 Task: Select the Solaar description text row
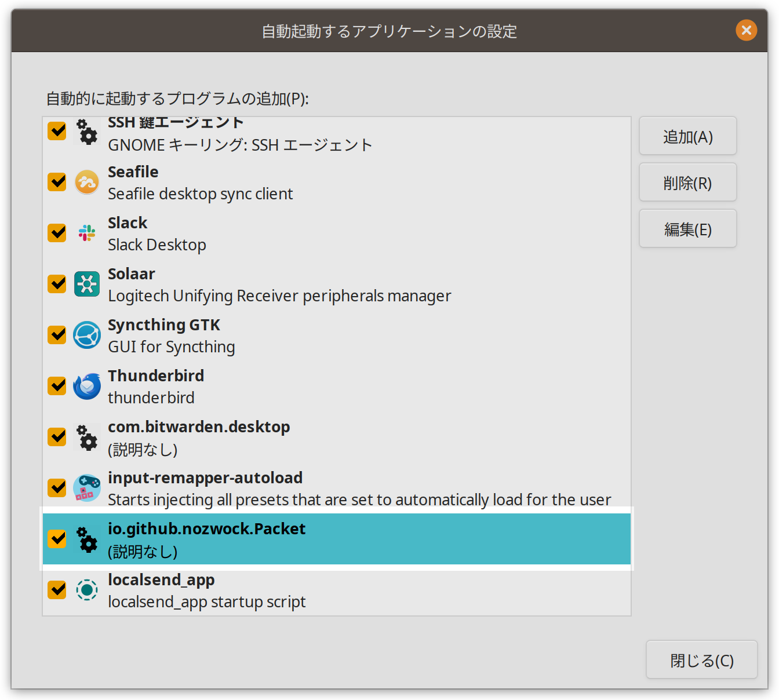[279, 296]
